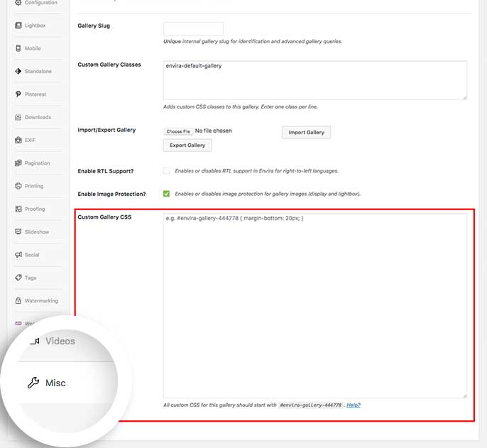Click the Choose File button
Image resolution: width=487 pixels, height=448 pixels.
(177, 131)
